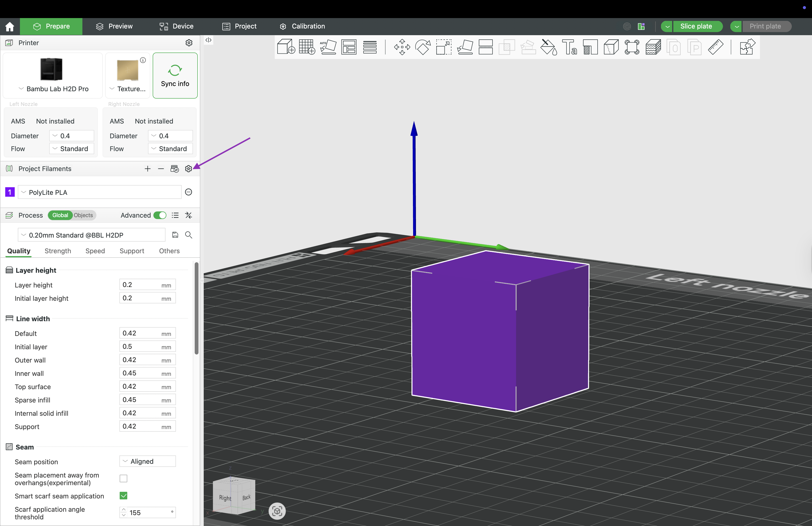
Task: Select the Rotate tool
Action: [423, 47]
